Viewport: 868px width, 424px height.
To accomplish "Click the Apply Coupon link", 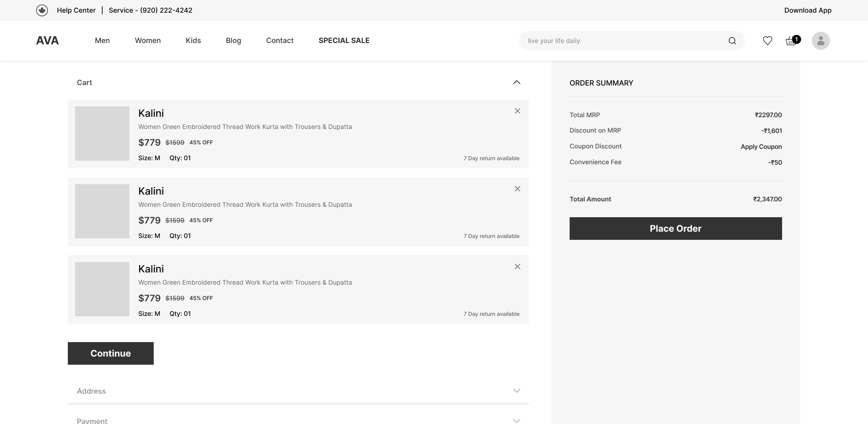I will coord(761,147).
